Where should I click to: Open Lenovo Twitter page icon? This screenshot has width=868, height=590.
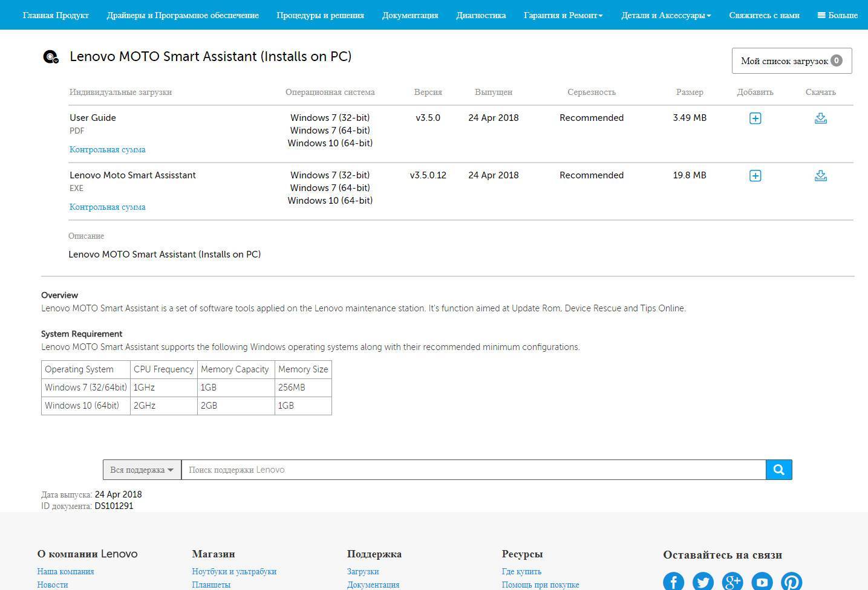coord(703,582)
